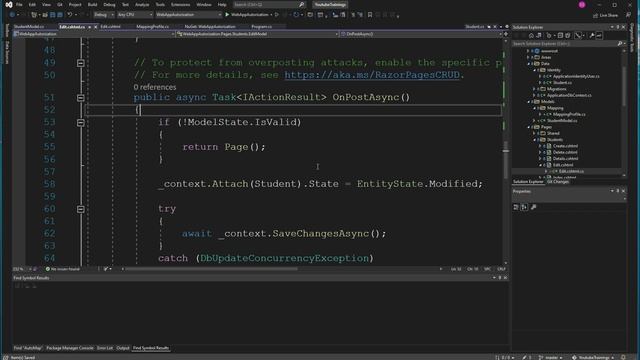Open the Student.cs preview tab
Viewport: 640px width, 360px height.
[x=474, y=27]
